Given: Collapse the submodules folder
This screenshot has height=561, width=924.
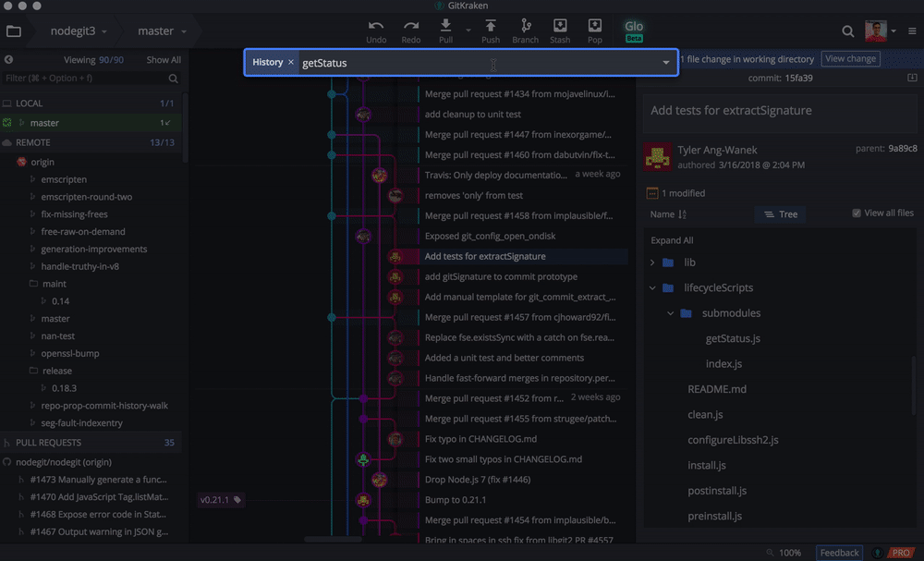Looking at the screenshot, I should pyautogui.click(x=670, y=313).
